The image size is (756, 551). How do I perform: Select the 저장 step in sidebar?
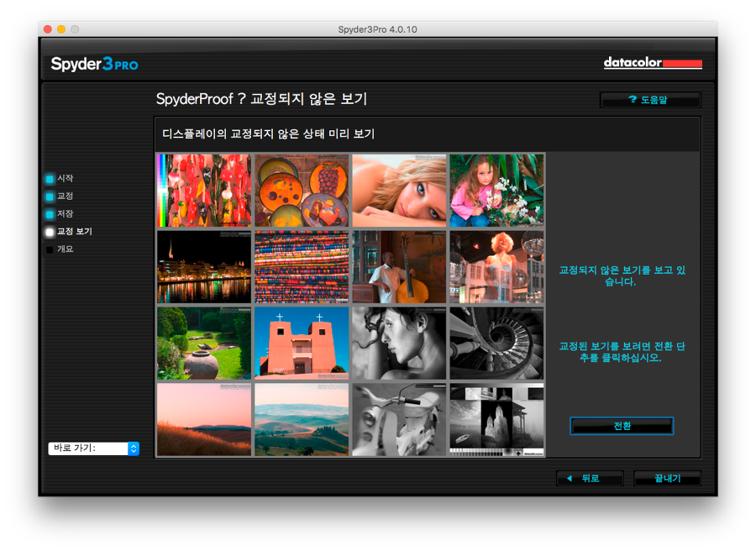pos(50,214)
